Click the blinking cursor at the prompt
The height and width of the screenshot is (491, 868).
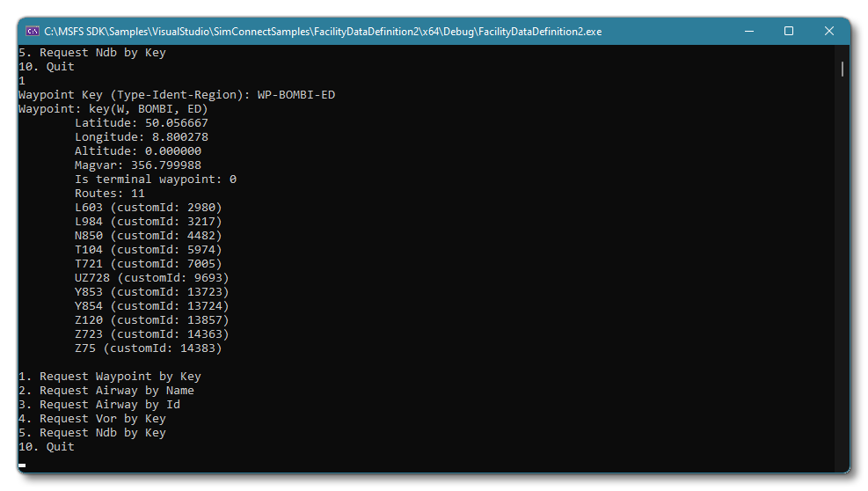[22, 464]
